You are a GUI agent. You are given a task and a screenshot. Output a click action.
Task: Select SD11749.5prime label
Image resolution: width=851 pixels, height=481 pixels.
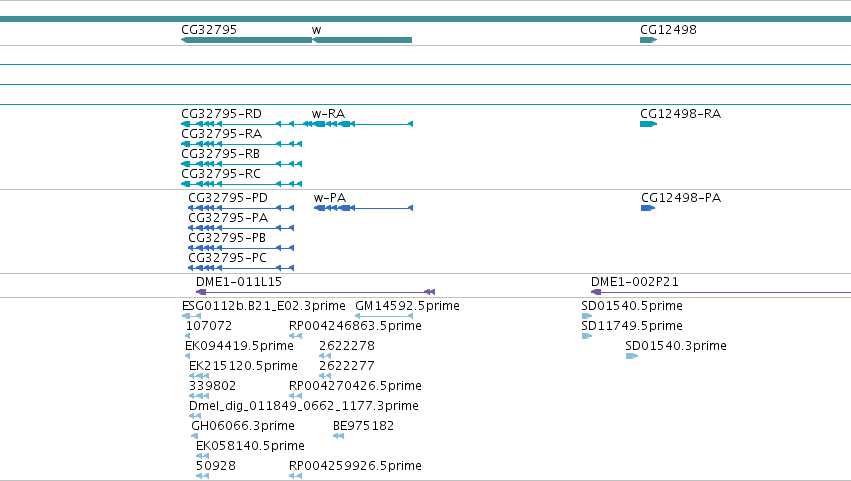[x=632, y=326]
